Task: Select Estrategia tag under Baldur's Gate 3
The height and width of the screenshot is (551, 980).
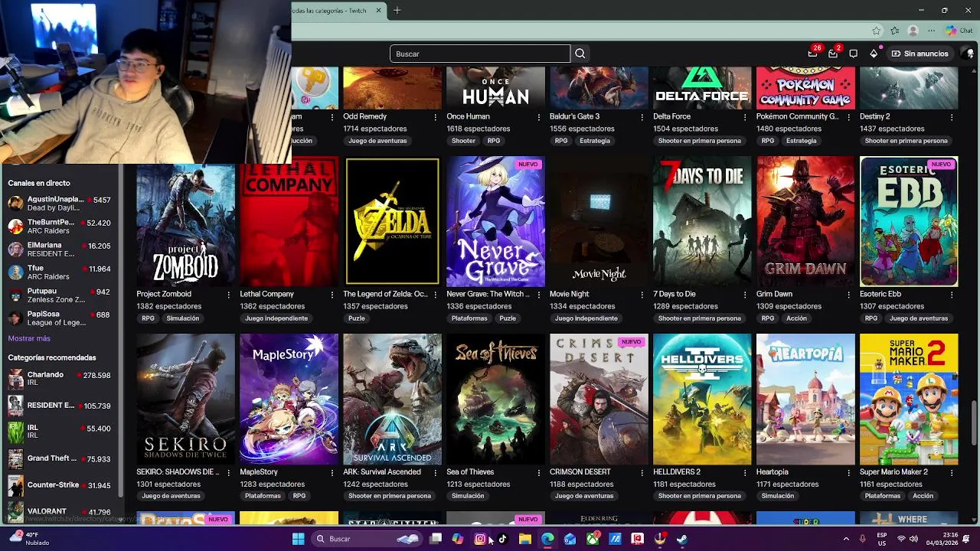Action: (595, 141)
